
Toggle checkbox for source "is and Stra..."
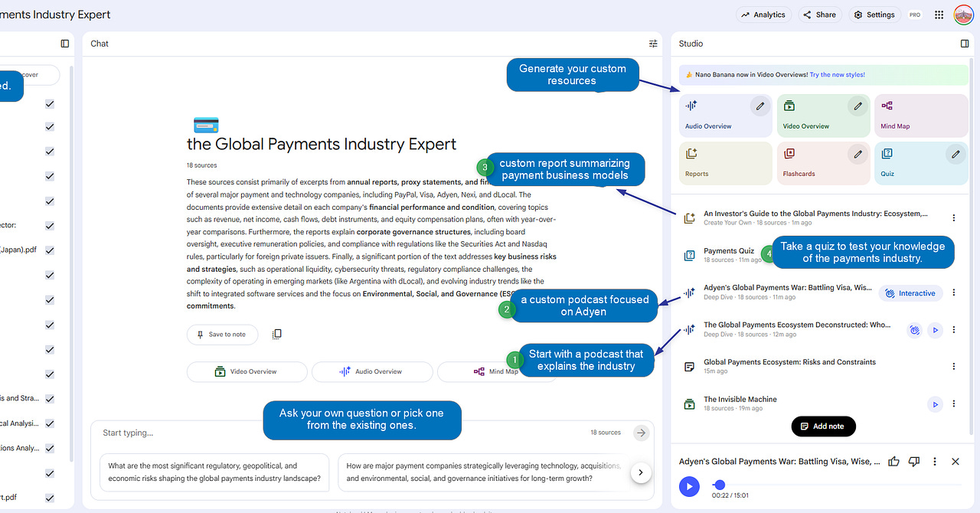click(x=50, y=399)
